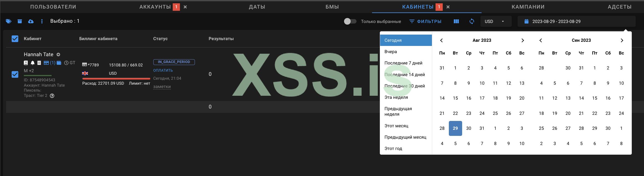This screenshot has width=644, height=176.
Task: Select the Предыдущий месяц preset
Action: (x=406, y=137)
